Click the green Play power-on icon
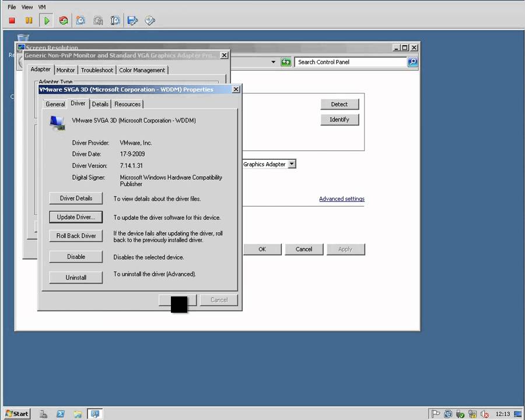This screenshot has width=525, height=420. (x=46, y=20)
